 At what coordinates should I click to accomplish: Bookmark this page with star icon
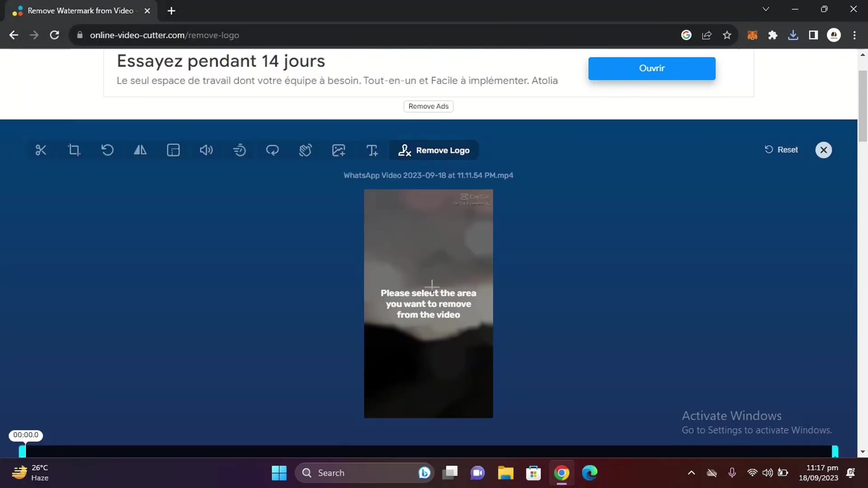point(727,35)
